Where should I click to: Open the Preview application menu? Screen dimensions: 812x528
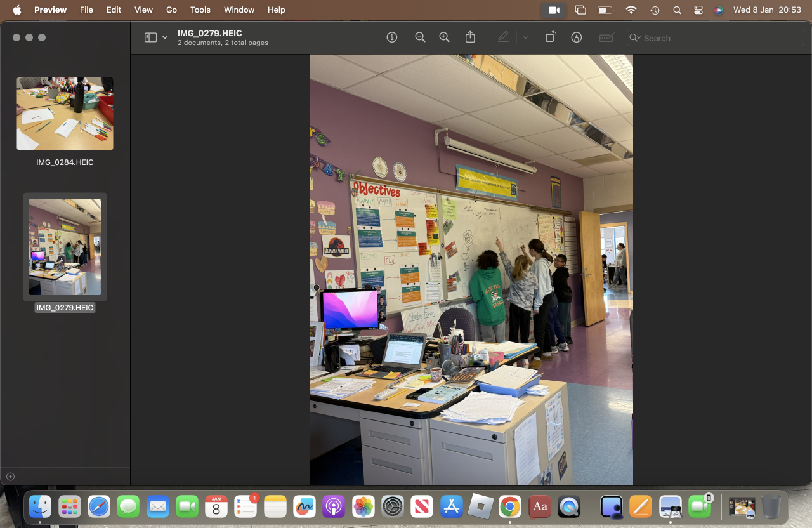[50, 10]
